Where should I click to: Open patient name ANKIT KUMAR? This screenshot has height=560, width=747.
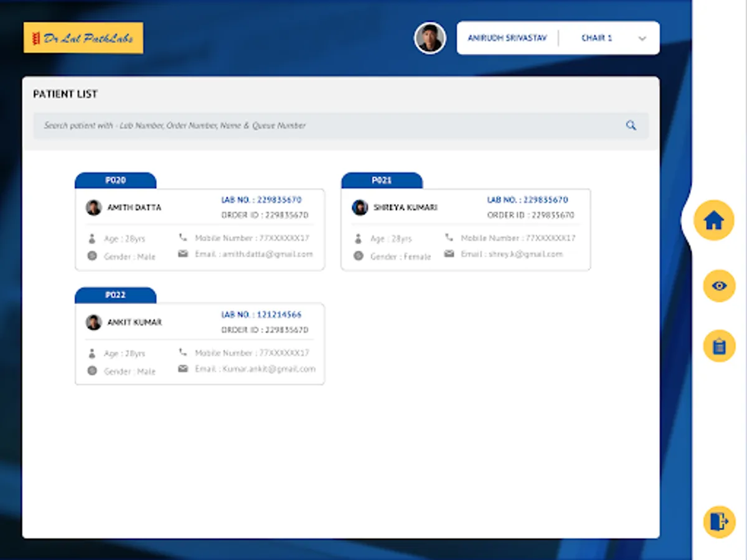[x=134, y=322]
